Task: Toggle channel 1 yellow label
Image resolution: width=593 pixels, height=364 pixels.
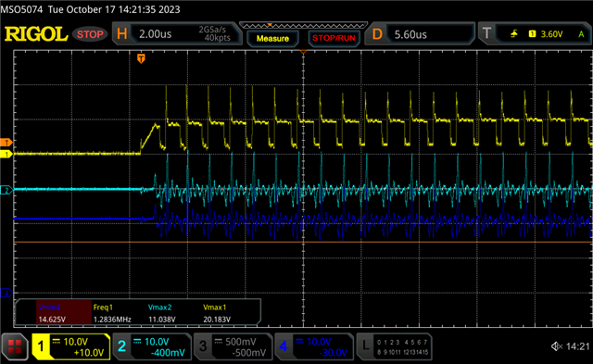Action: (x=71, y=346)
